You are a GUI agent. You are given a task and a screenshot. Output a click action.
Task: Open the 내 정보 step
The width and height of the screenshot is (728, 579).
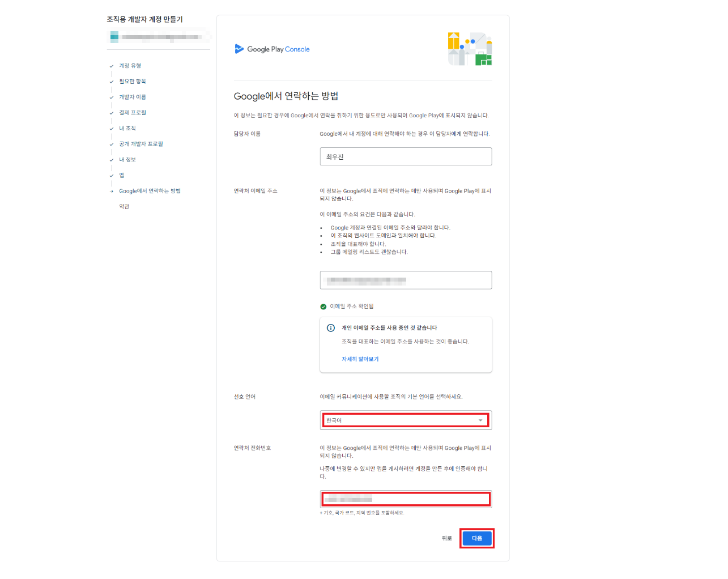click(127, 160)
